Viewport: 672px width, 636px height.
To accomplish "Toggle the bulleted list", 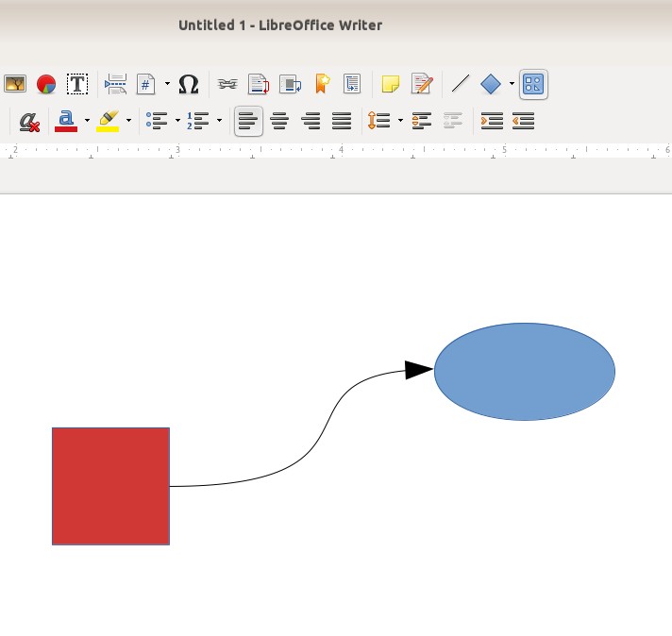I will pyautogui.click(x=157, y=121).
